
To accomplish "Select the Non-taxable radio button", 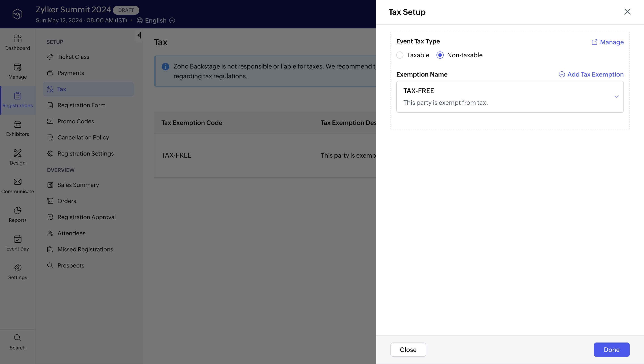I will pos(440,55).
